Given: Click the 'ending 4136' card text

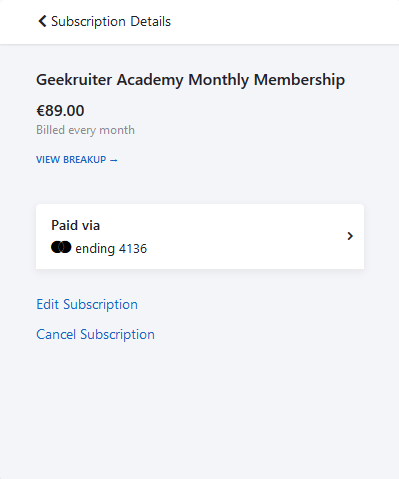Looking at the screenshot, I should 111,249.
